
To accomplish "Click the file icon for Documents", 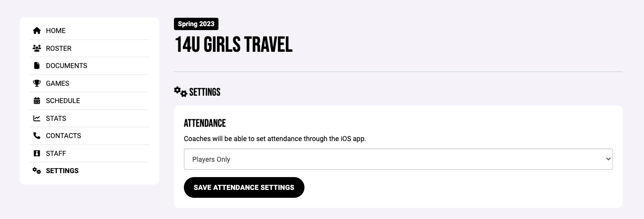I will (x=37, y=66).
